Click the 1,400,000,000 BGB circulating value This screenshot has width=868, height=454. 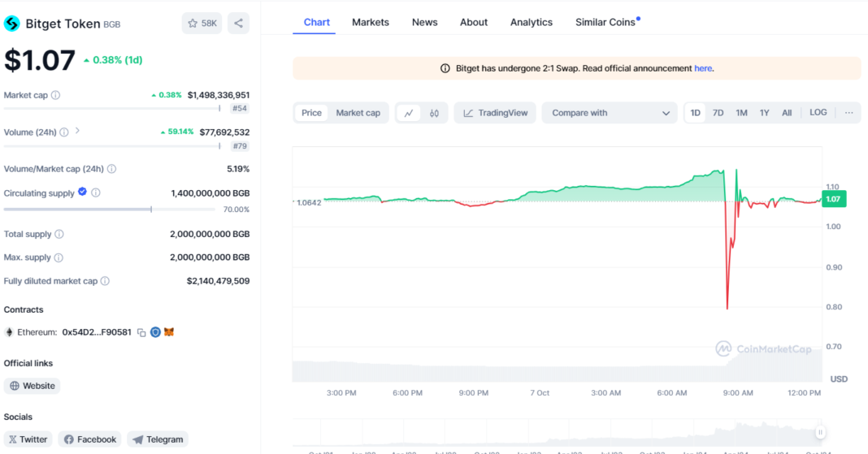210,193
